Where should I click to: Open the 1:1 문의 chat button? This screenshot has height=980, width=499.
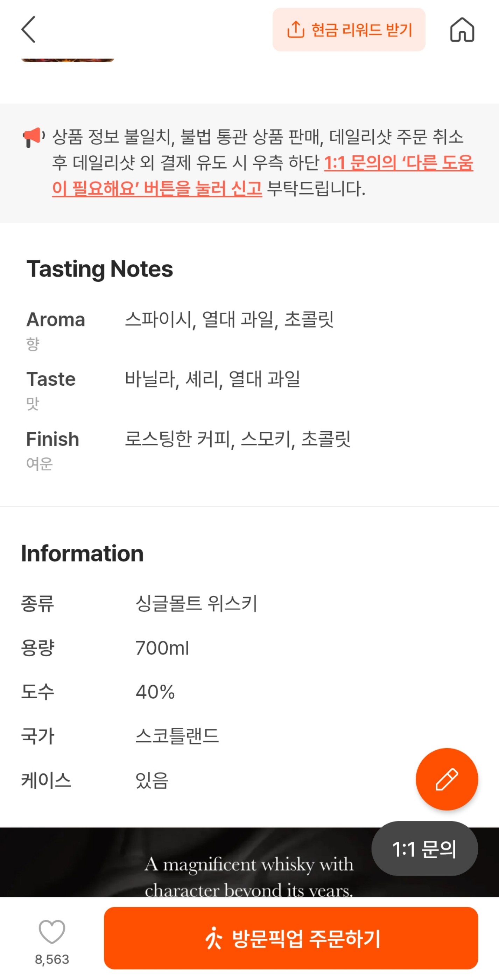click(x=424, y=849)
